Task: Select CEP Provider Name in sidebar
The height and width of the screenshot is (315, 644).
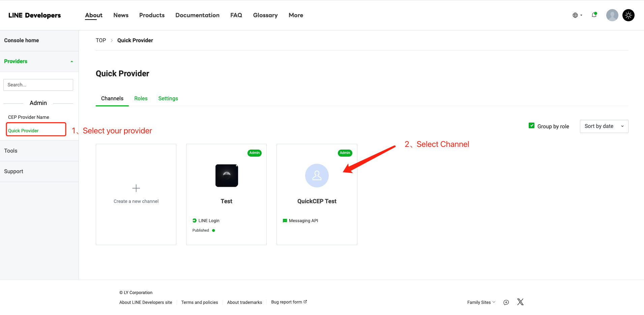Action: [x=29, y=117]
